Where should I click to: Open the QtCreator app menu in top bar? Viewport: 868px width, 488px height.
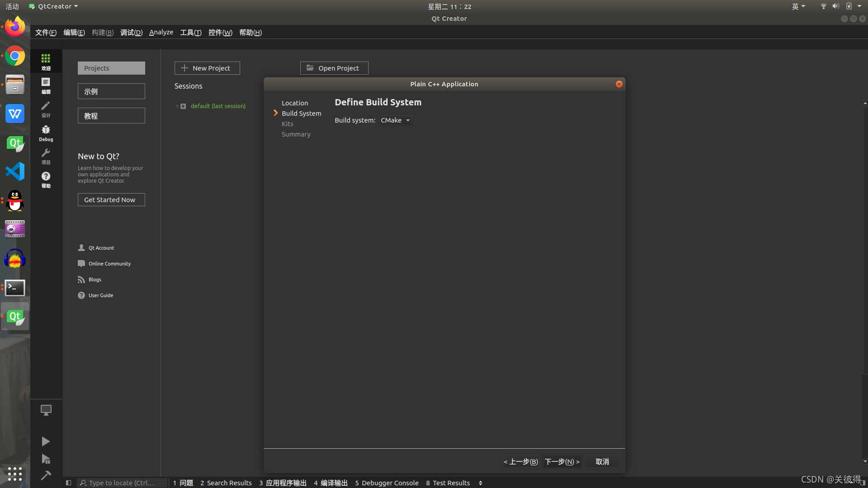pos(53,6)
